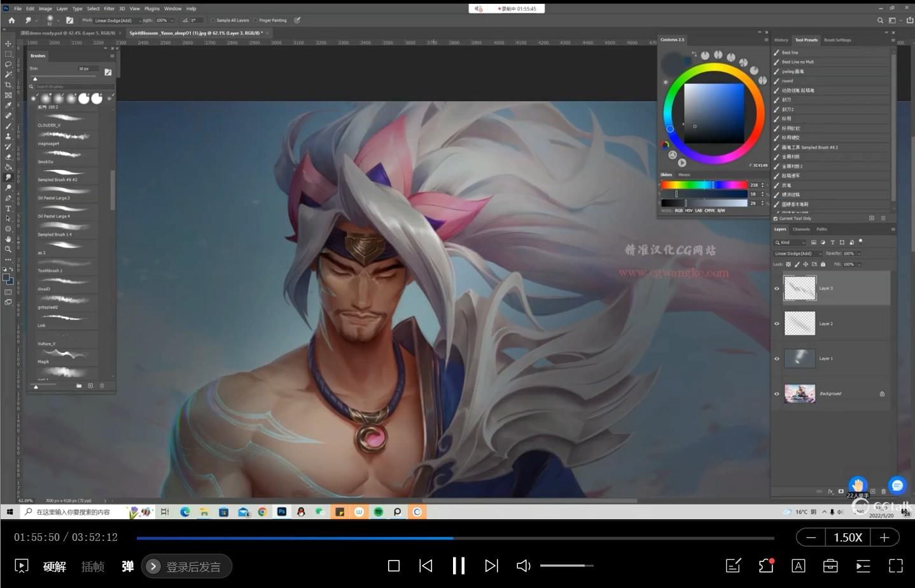Screen dimensions: 915x588
Task: Click the video progress bar
Action: point(455,538)
